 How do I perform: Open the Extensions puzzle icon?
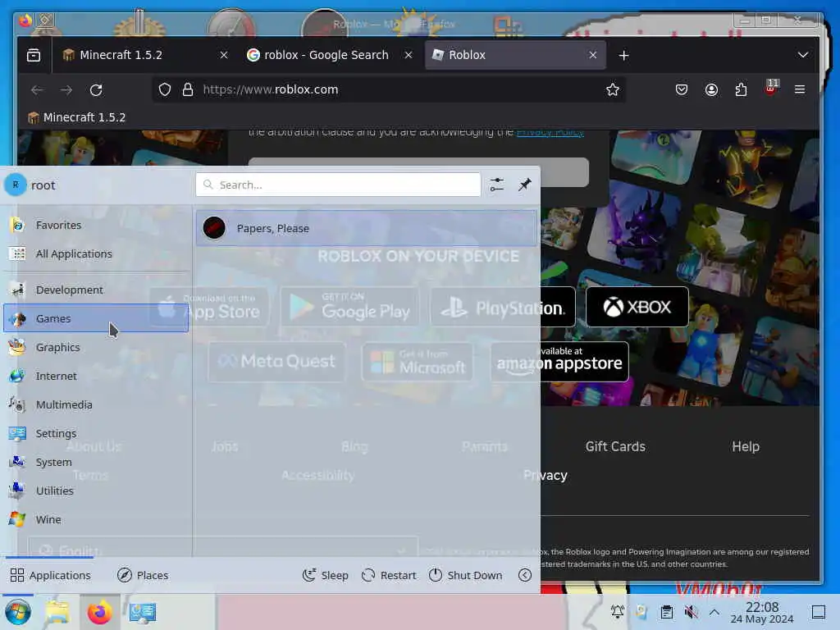point(741,89)
